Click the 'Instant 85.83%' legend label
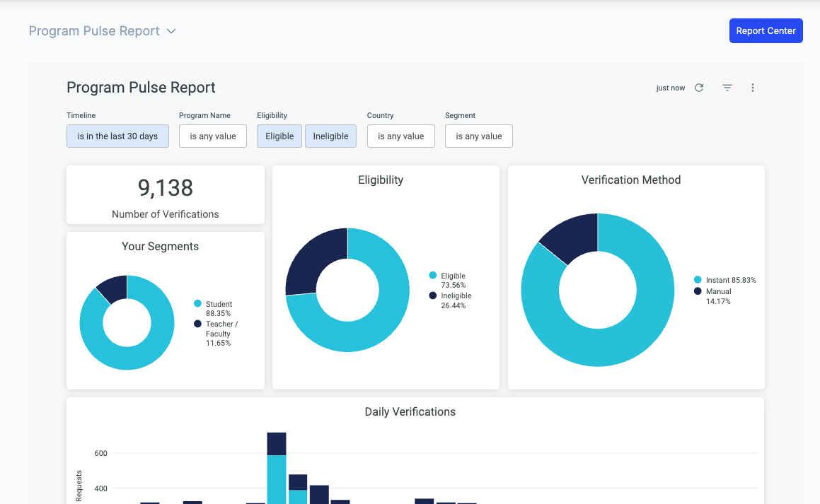The width and height of the screenshot is (820, 504). click(x=731, y=280)
